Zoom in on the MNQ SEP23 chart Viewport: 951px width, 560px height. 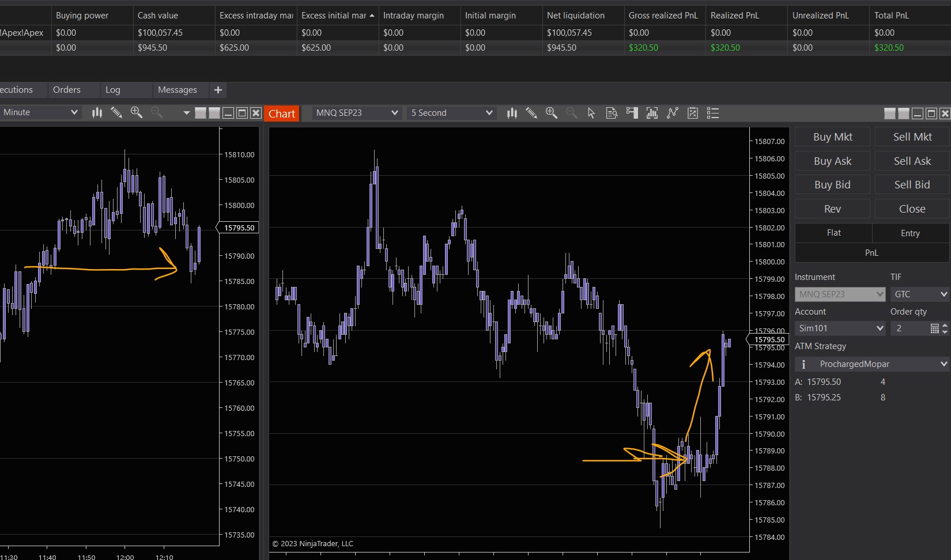(x=552, y=113)
